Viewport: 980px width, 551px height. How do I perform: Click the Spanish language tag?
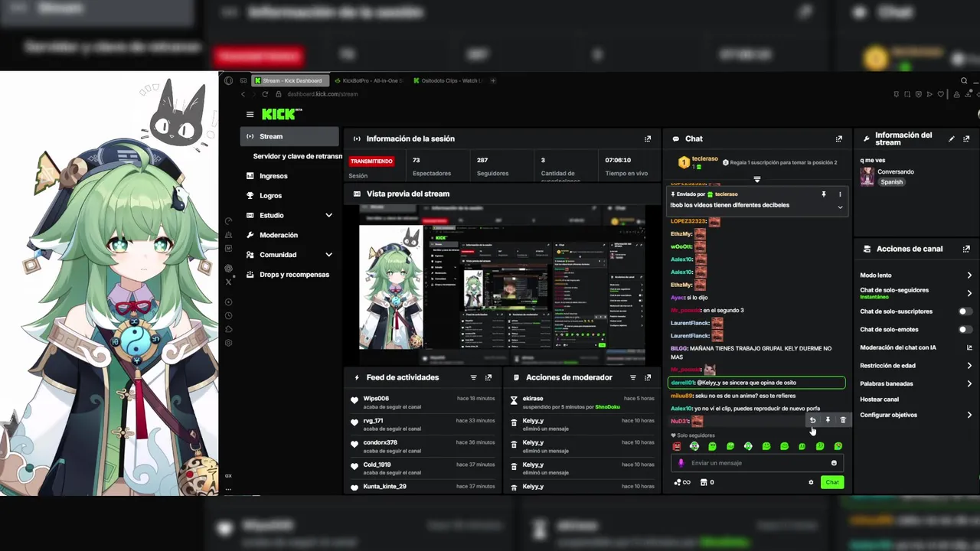891,182
